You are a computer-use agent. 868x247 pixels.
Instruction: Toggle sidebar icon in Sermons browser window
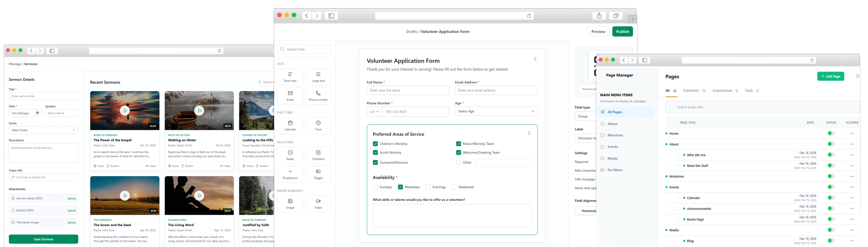click(x=52, y=51)
